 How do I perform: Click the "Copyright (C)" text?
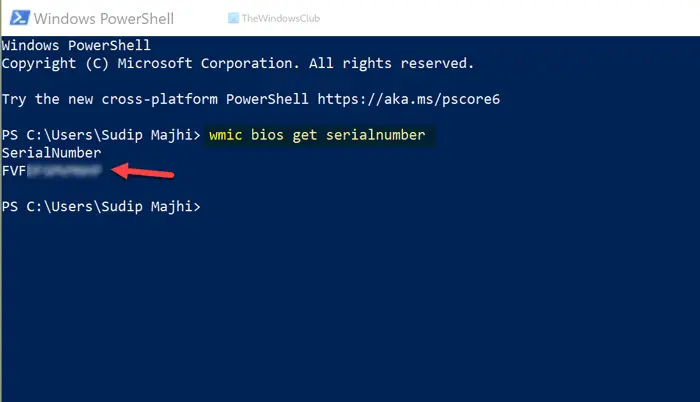tap(54, 63)
